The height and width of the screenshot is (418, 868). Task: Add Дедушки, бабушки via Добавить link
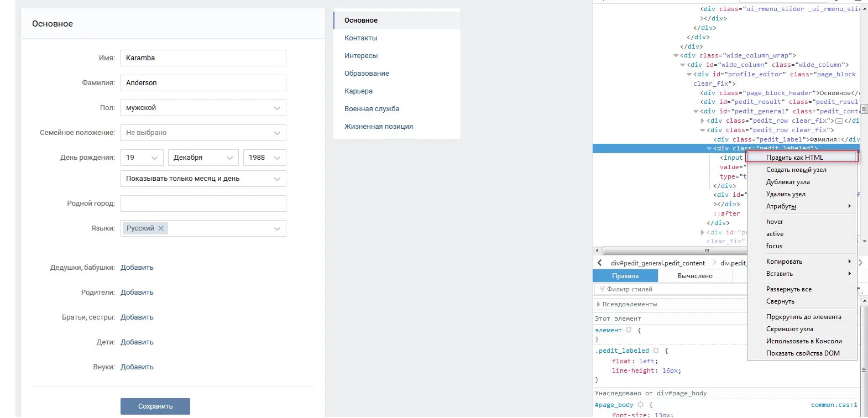tap(137, 268)
